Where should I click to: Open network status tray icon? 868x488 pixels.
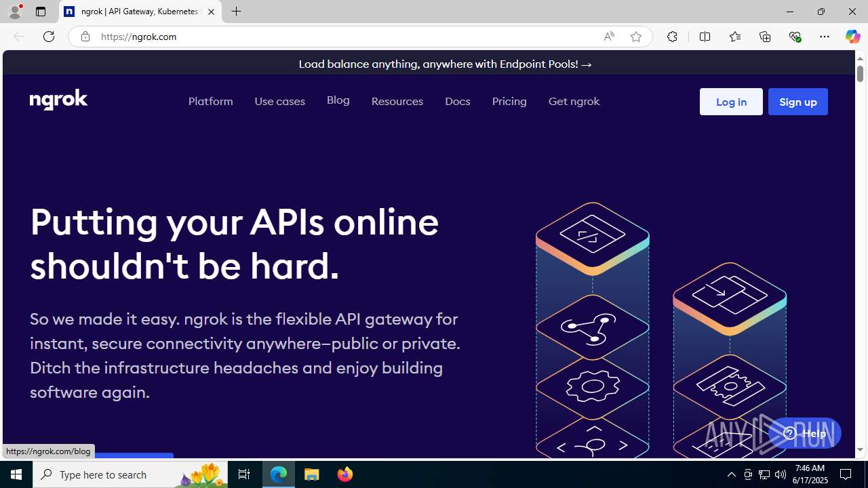click(x=764, y=474)
